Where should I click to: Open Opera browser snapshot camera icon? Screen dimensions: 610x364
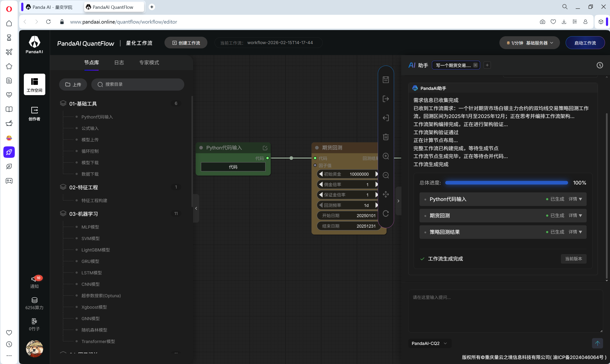click(542, 22)
